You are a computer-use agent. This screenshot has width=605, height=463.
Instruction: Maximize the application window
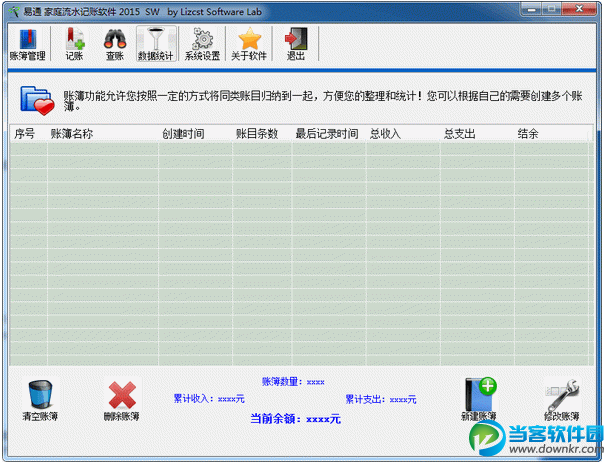(552, 9)
